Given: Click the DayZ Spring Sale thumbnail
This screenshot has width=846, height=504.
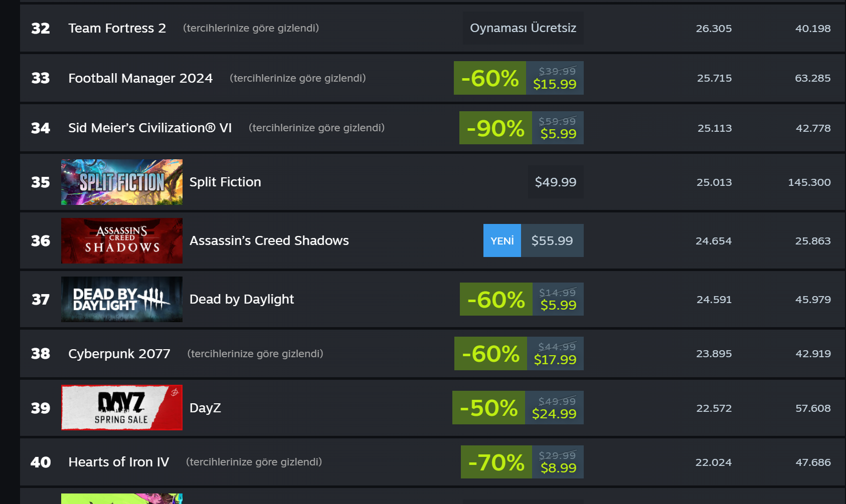Looking at the screenshot, I should tap(122, 407).
